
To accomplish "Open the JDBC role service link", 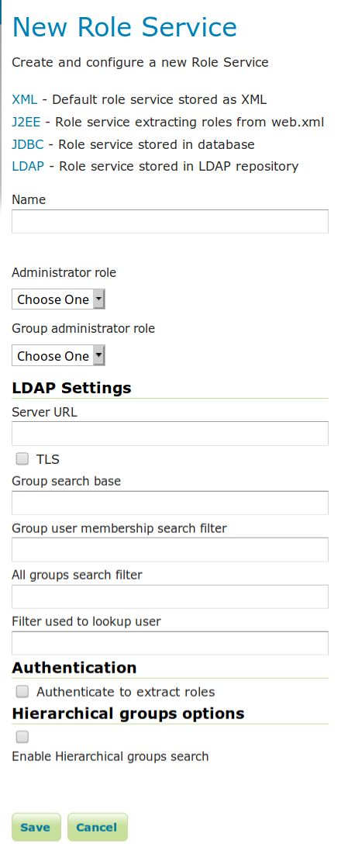I will click(28, 144).
